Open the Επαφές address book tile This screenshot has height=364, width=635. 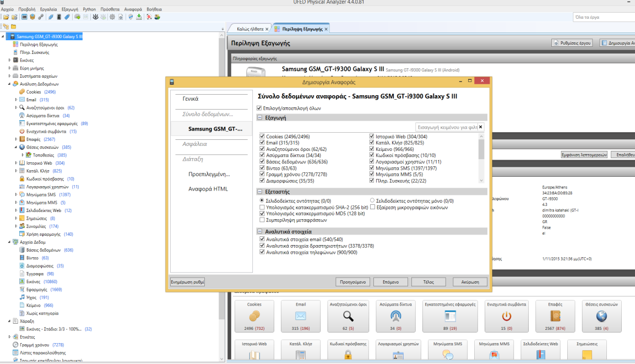(555, 316)
